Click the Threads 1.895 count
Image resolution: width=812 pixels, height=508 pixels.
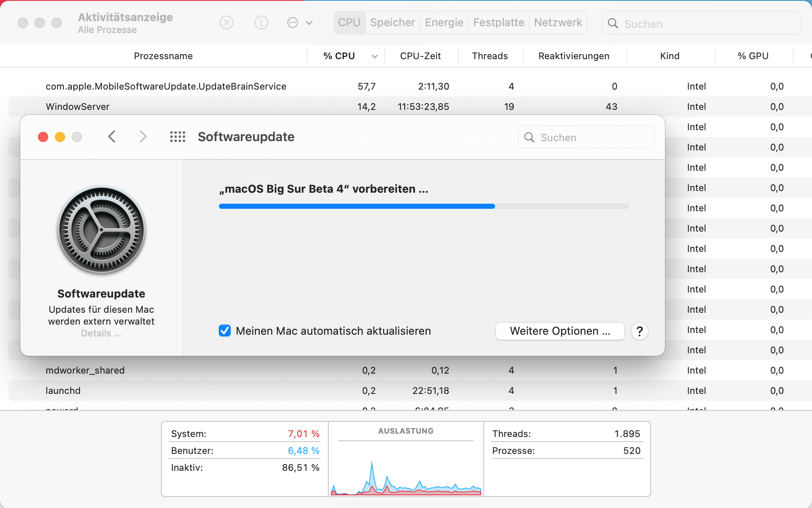pyautogui.click(x=627, y=434)
